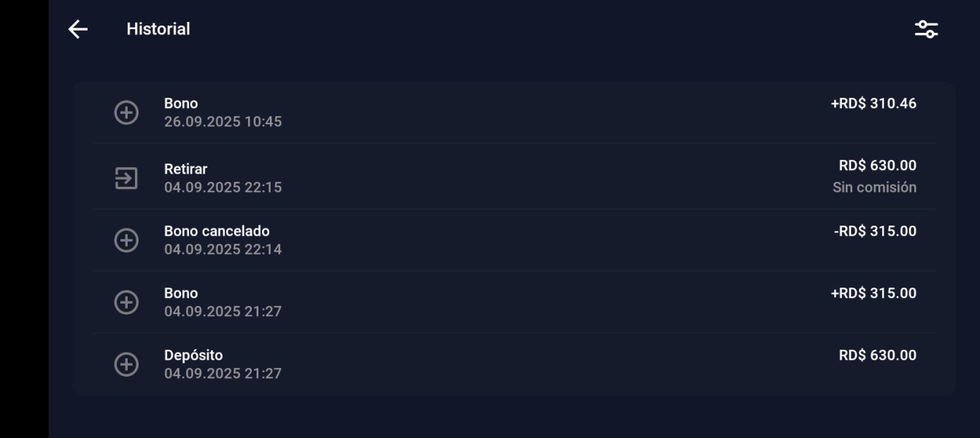980x438 pixels.
Task: Tap the Sin comisión label
Action: click(874, 188)
